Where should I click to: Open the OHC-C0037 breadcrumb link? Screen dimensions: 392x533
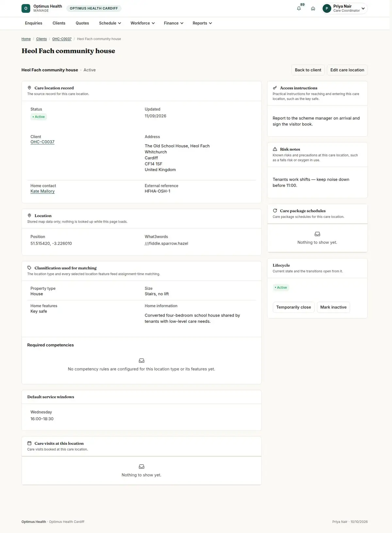tap(62, 39)
